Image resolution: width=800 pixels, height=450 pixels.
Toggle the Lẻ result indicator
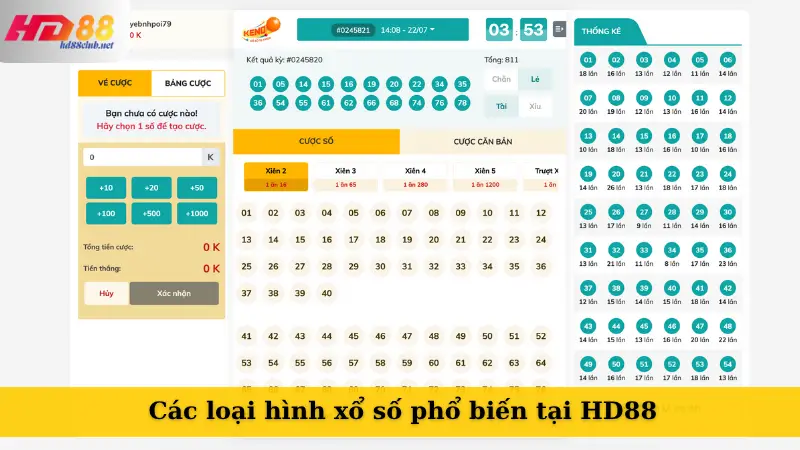click(x=535, y=79)
